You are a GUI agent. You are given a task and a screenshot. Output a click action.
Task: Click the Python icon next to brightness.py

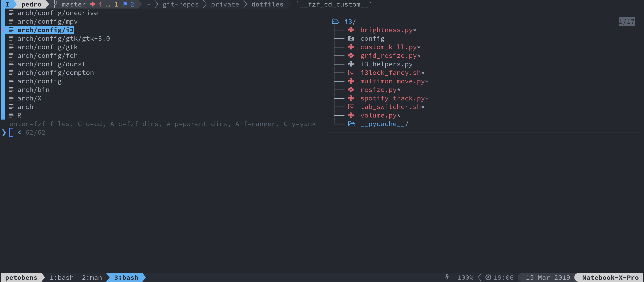pyautogui.click(x=351, y=30)
